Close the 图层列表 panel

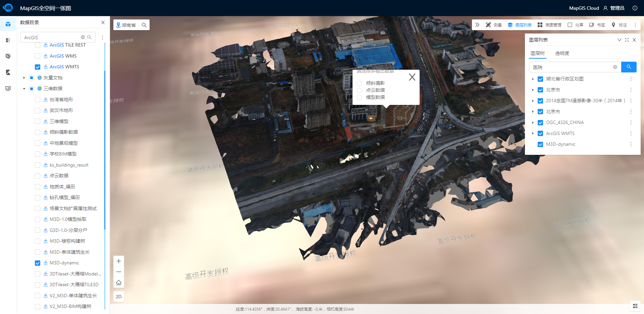[634, 40]
